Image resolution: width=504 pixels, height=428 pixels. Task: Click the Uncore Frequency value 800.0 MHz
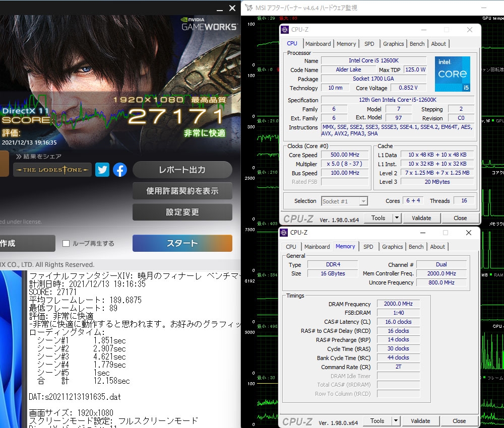coord(442,282)
